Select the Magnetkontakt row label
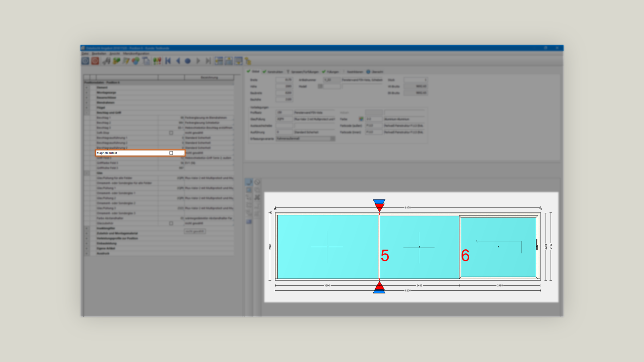 107,153
